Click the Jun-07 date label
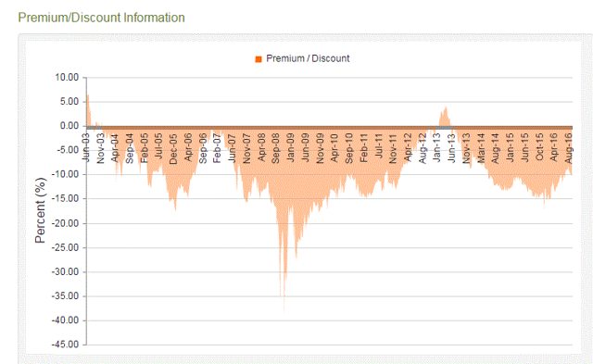 click(x=232, y=148)
